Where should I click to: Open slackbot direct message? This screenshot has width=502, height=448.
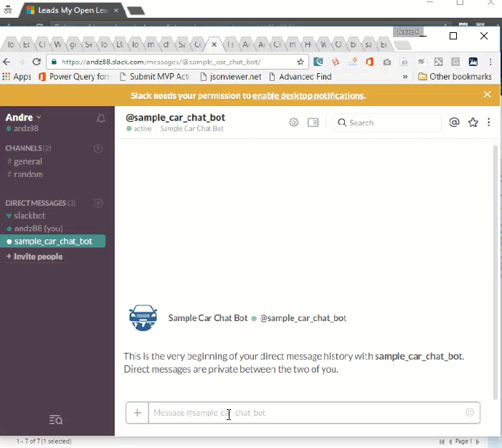[29, 216]
